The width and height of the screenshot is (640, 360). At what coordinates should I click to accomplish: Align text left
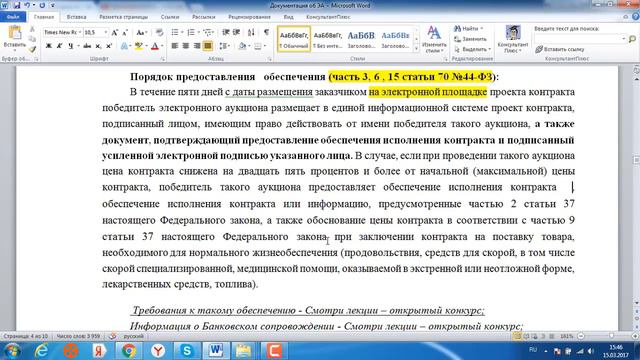(175, 46)
